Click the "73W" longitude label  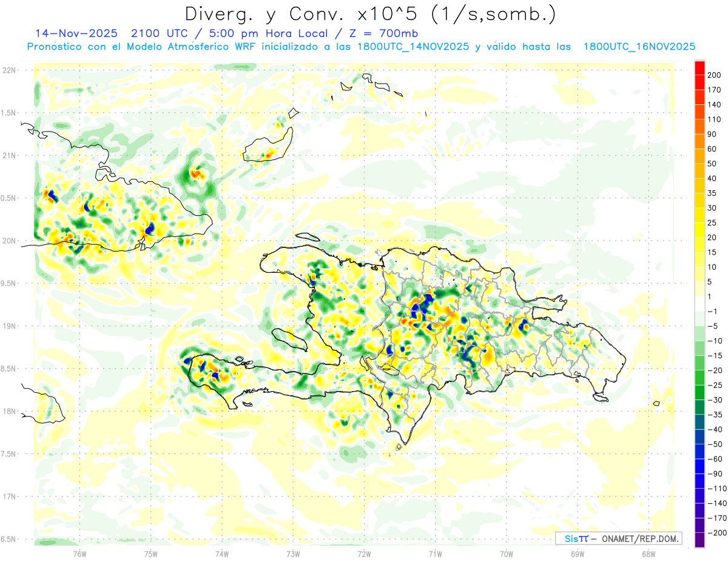(x=293, y=554)
